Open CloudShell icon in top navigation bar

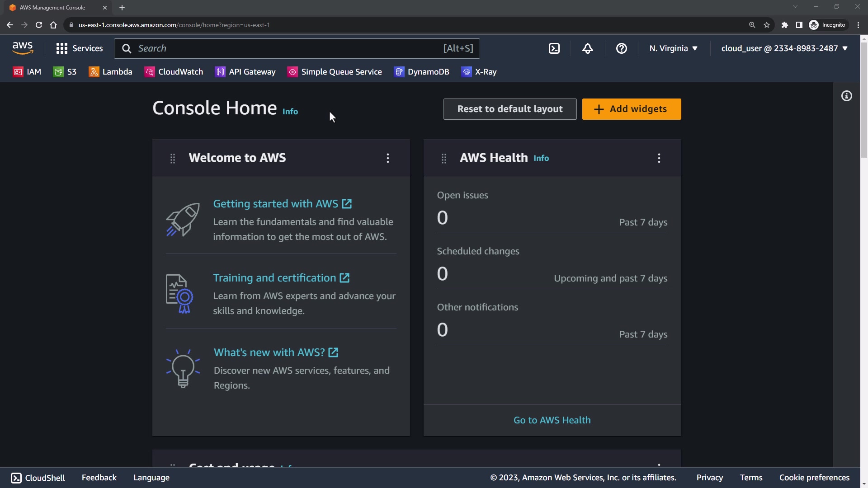[x=554, y=48]
